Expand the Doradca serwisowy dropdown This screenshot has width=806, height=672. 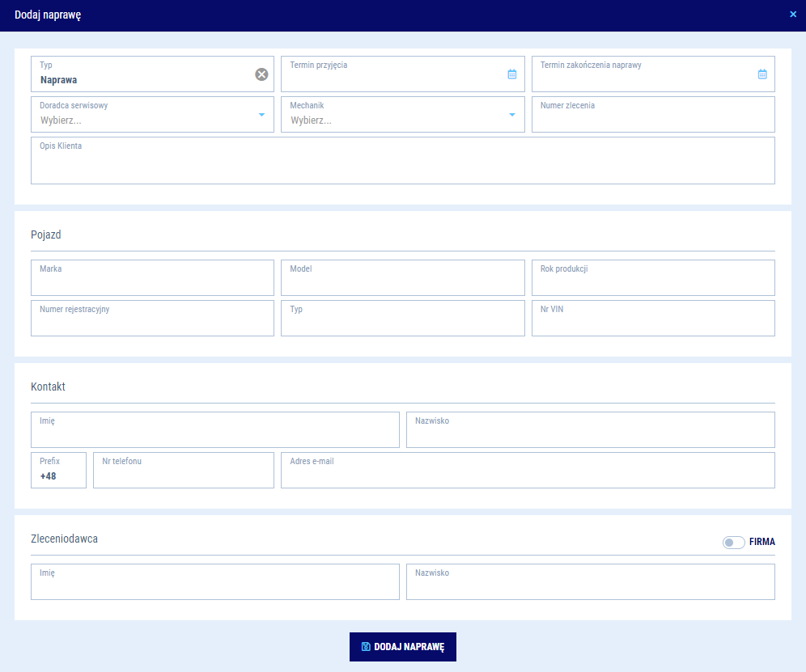click(x=261, y=115)
